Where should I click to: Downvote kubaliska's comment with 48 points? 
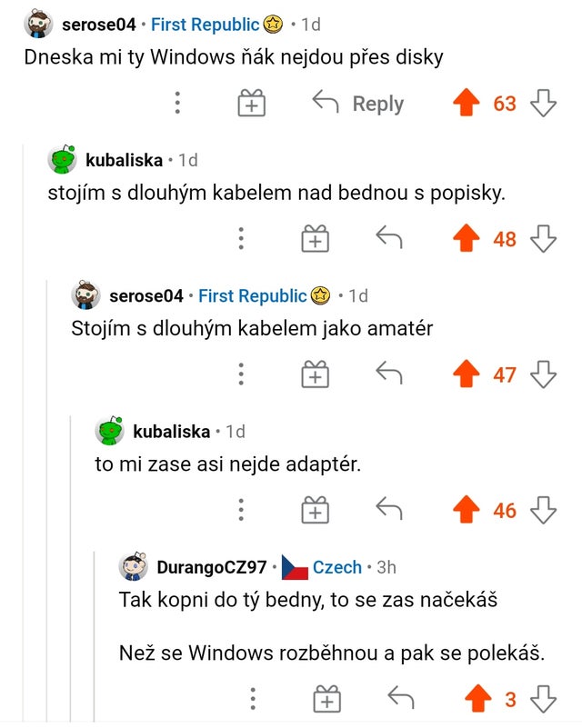543,239
